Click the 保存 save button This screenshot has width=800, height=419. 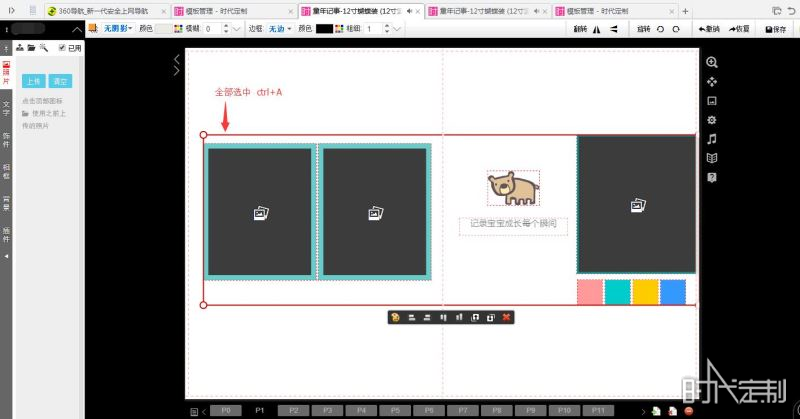(776, 29)
